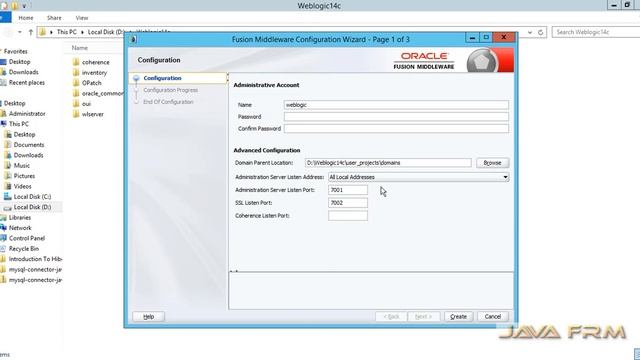Click the Domain Parent Location field
This screenshot has width=640, height=360.
pos(388,163)
